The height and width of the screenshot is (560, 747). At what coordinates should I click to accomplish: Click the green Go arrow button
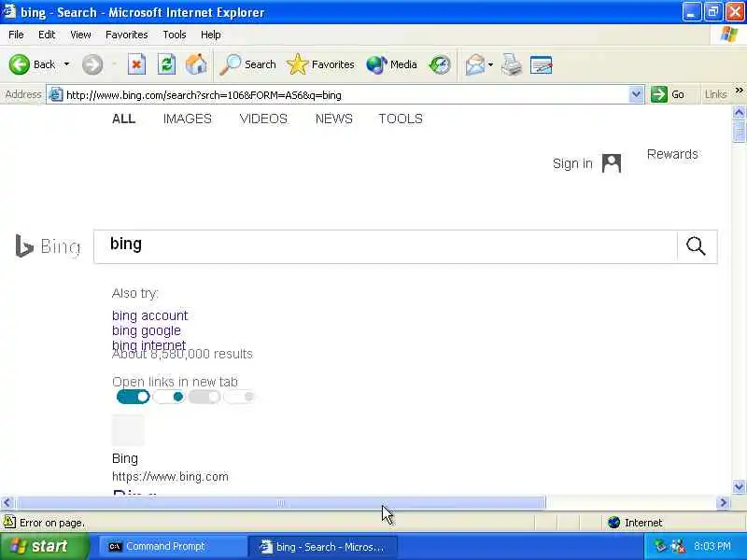pos(659,94)
